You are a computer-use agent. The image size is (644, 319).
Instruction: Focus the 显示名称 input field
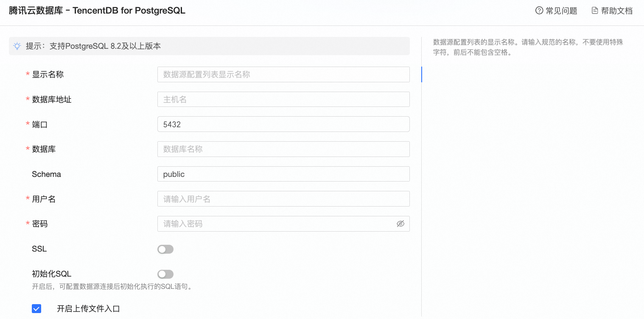pos(283,74)
